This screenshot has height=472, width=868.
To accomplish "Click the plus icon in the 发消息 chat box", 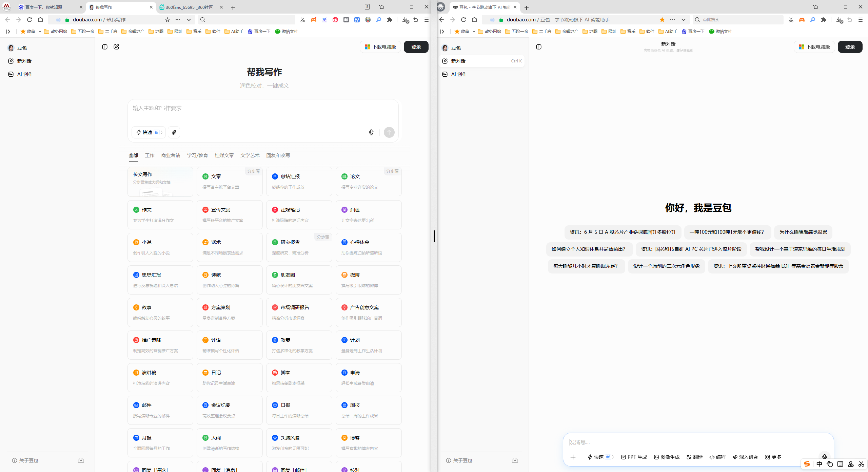I will (x=573, y=457).
